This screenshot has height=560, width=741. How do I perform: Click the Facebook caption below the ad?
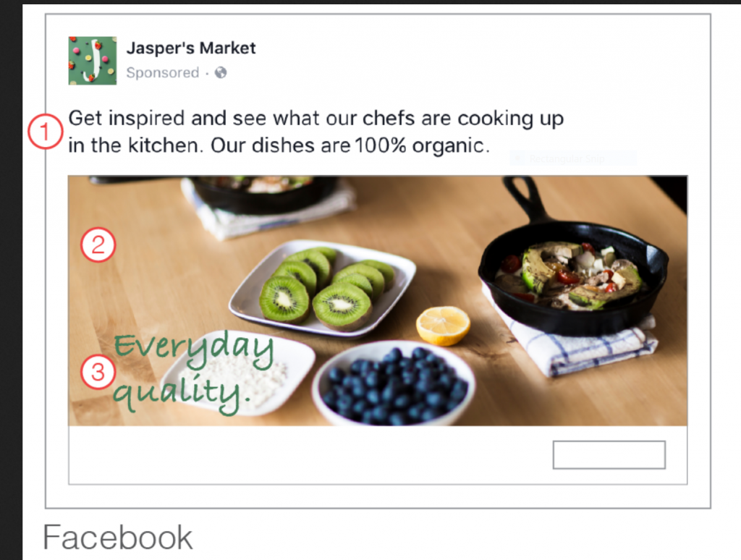click(118, 538)
